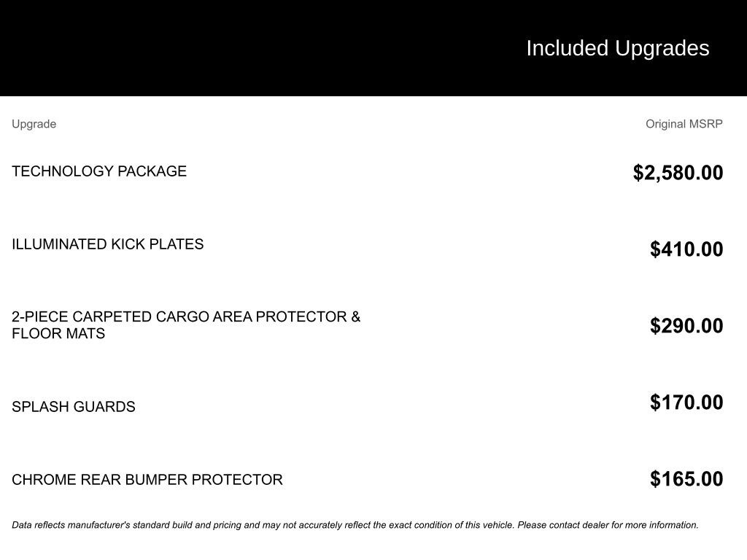This screenshot has height=560, width=747.
Task: Click the $170.00 price
Action: pos(686,402)
